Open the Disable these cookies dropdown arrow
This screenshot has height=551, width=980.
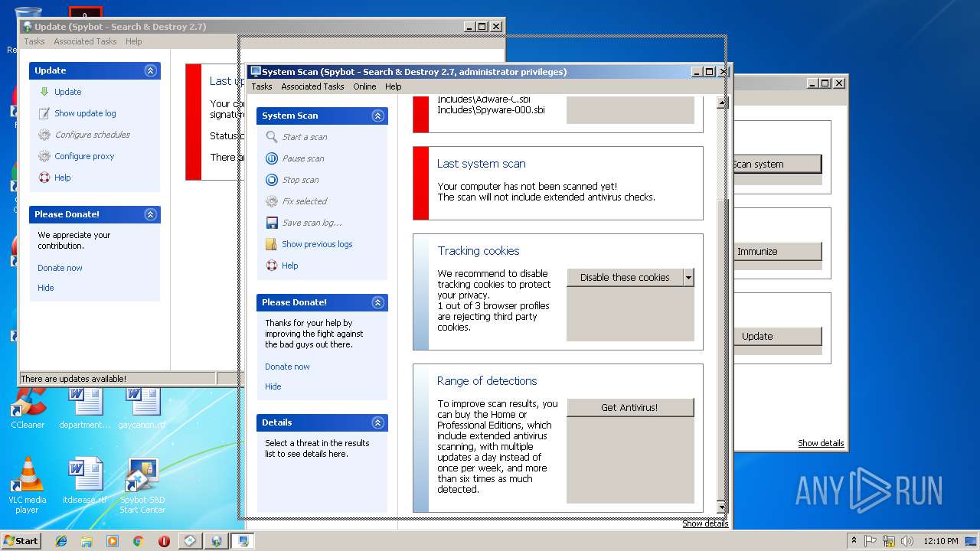(688, 278)
